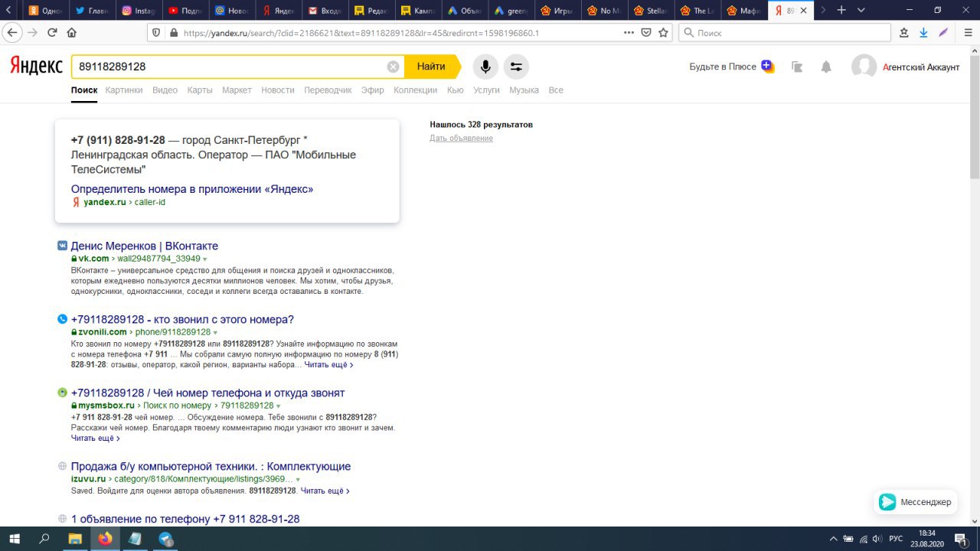The image size is (980, 551).
Task: Save page to Pocket
Action: [x=646, y=33]
